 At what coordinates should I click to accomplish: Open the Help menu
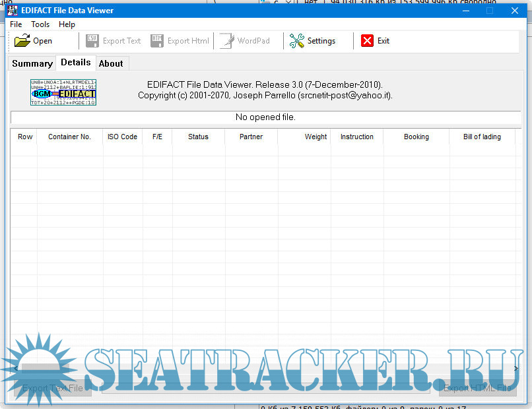point(67,24)
